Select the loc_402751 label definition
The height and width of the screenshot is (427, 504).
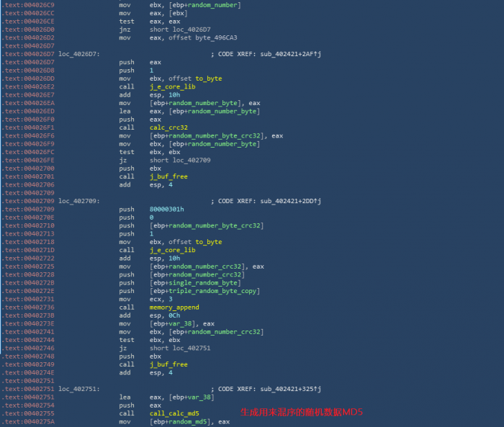tap(79, 389)
